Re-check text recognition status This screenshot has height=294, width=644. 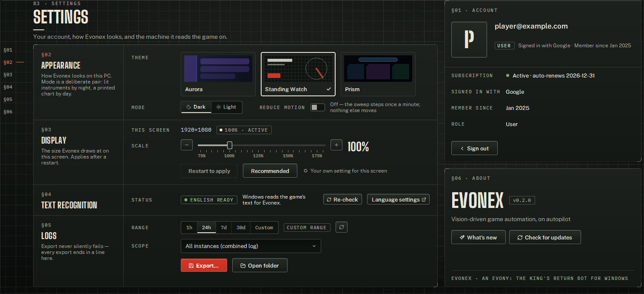pyautogui.click(x=342, y=199)
